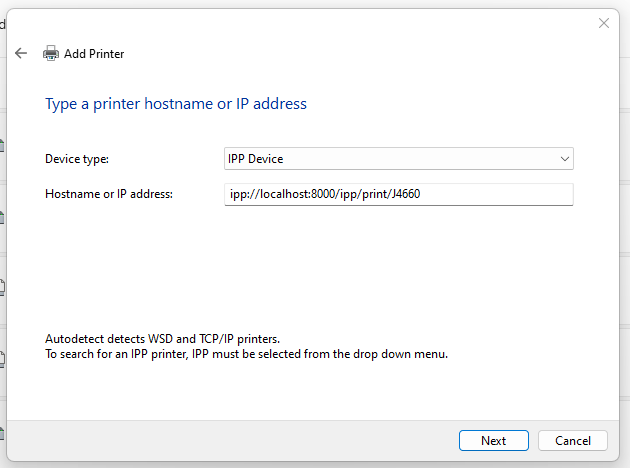The height and width of the screenshot is (468, 630).
Task: Click the Add Printer title text
Action: 94,54
